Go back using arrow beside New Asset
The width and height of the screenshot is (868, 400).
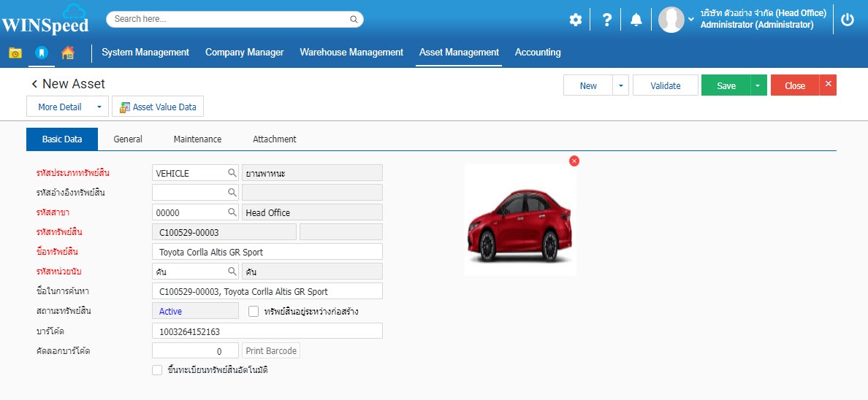34,84
